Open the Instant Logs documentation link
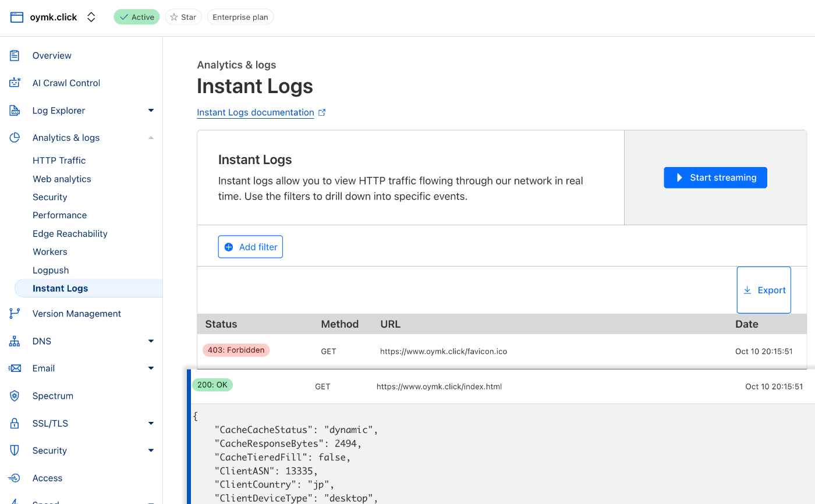 click(x=256, y=113)
